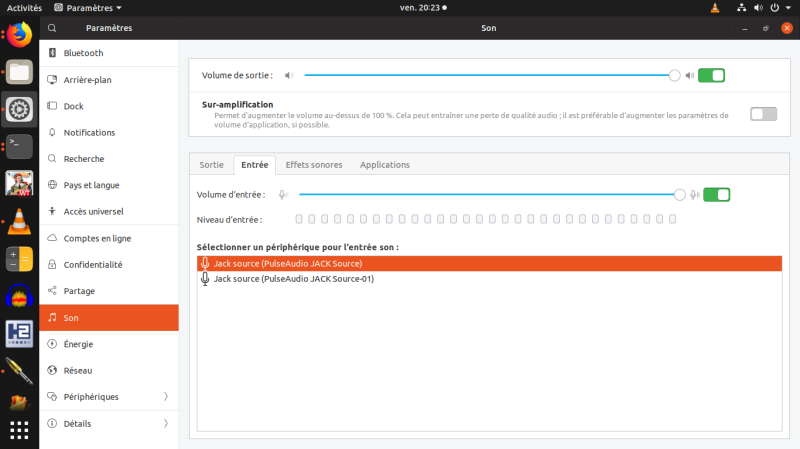800x449 pixels.
Task: Open Énergie settings
Action: click(109, 344)
